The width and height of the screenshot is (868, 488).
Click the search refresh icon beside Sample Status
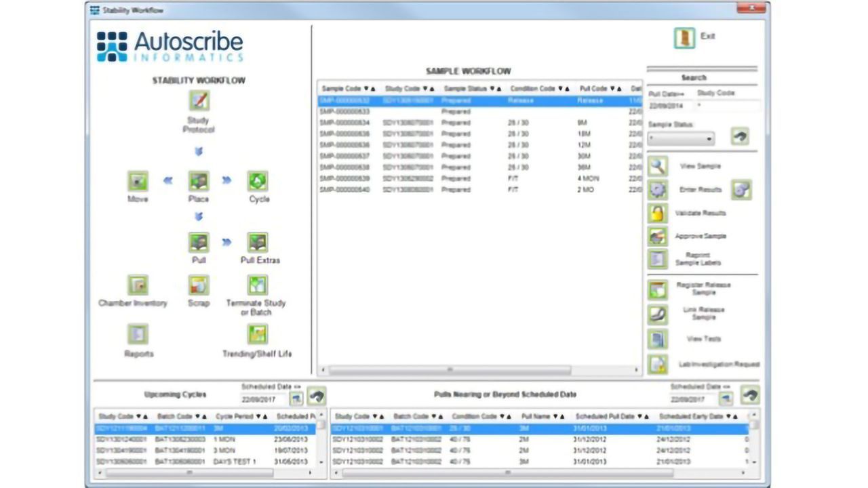click(x=741, y=136)
